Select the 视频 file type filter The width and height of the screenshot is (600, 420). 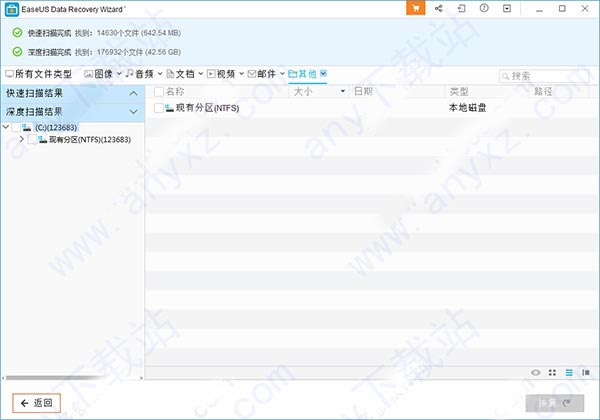click(x=221, y=74)
